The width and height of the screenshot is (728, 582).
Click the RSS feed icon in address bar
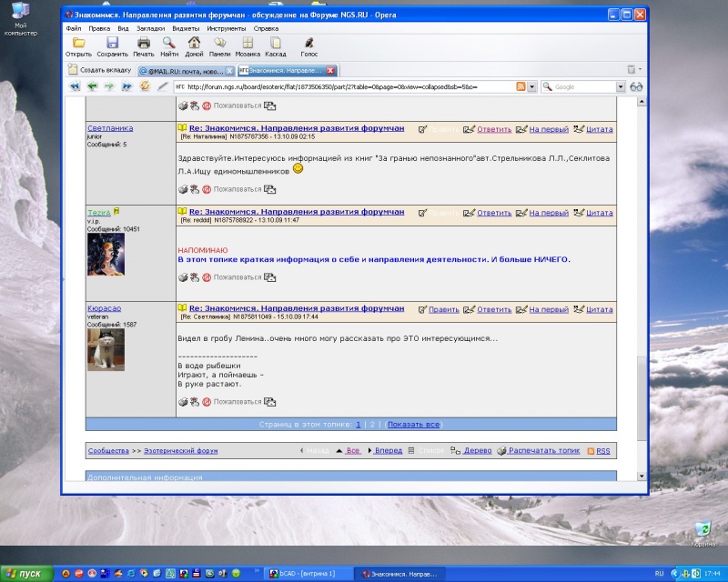(x=521, y=86)
